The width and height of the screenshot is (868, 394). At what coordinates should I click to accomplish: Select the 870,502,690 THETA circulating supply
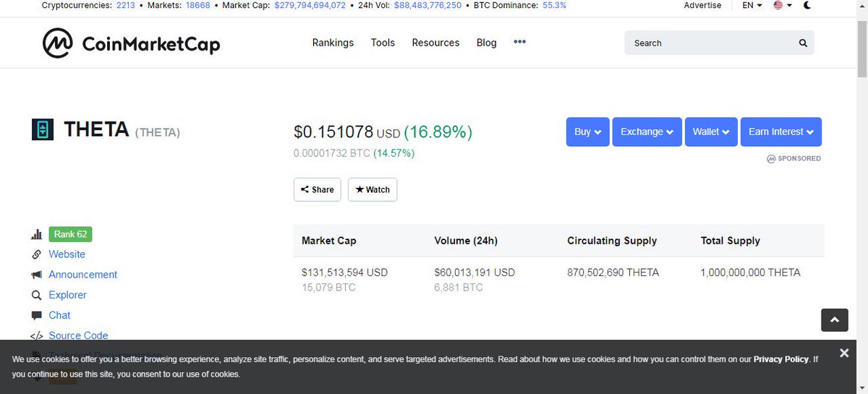point(613,273)
